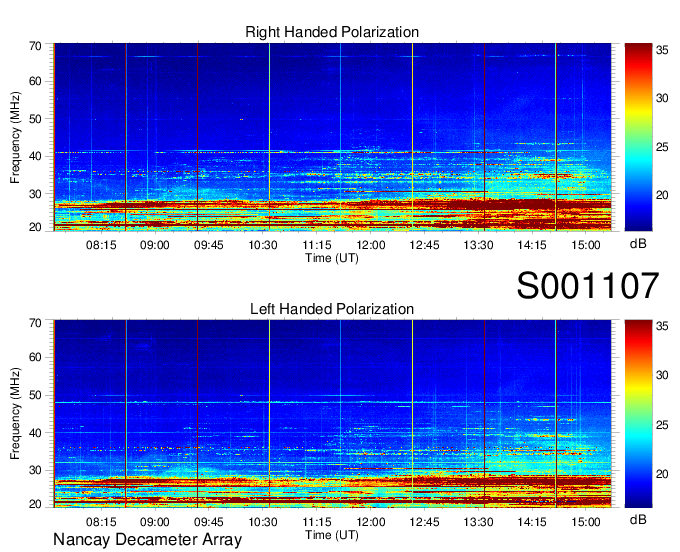Choose the 15:00 time tick under Left Handed plot

pyautogui.click(x=586, y=522)
